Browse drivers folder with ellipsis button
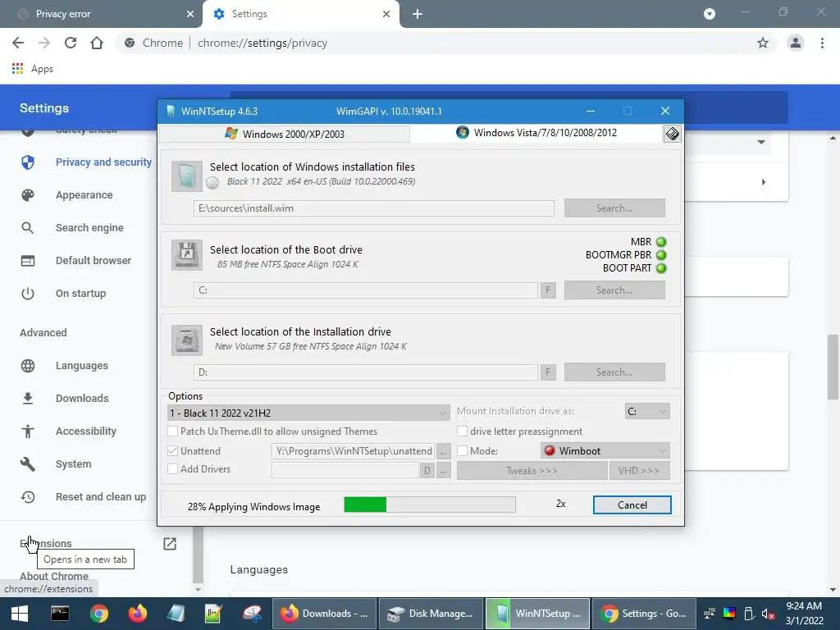Screen dimensions: 840x630 coord(443,470)
